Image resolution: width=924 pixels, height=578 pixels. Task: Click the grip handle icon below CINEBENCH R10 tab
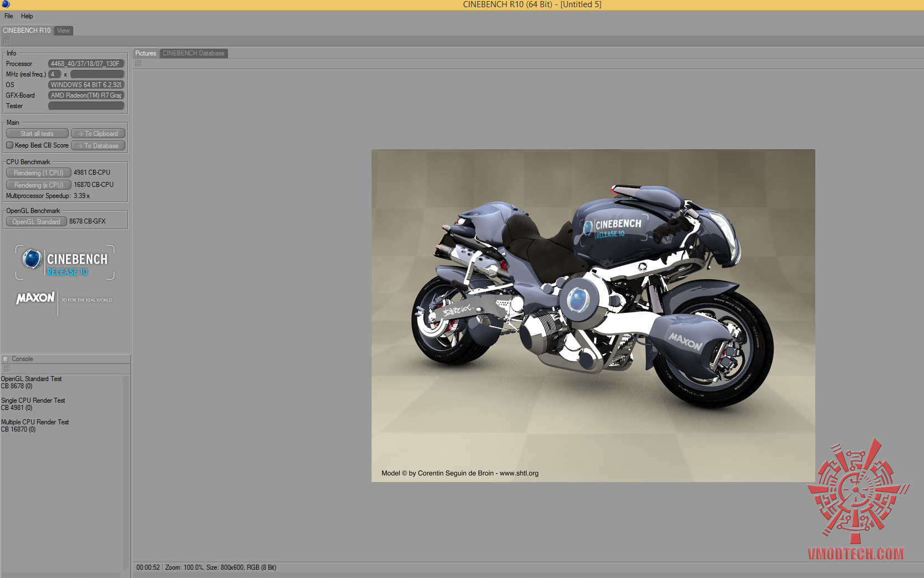[7, 42]
